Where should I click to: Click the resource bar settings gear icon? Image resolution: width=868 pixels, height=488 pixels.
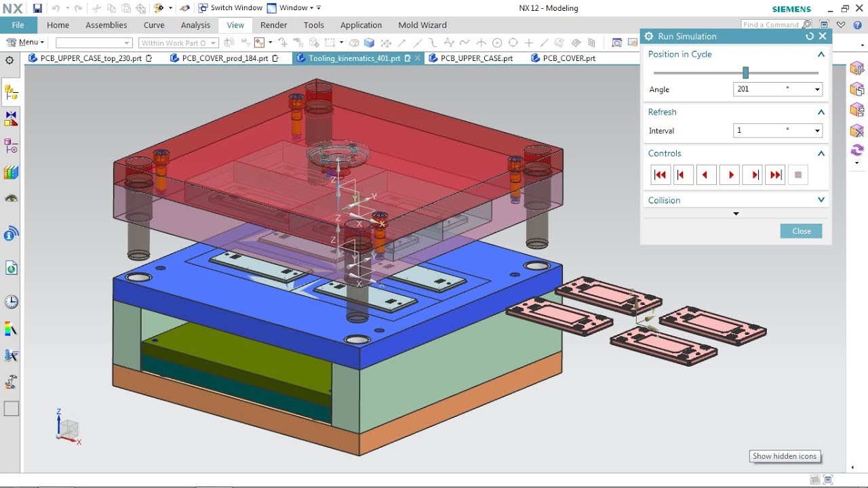click(9, 60)
